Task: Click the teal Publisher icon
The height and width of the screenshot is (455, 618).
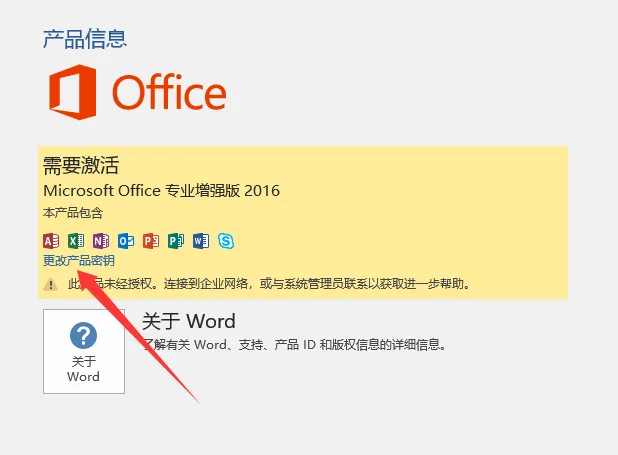Action: tap(176, 241)
